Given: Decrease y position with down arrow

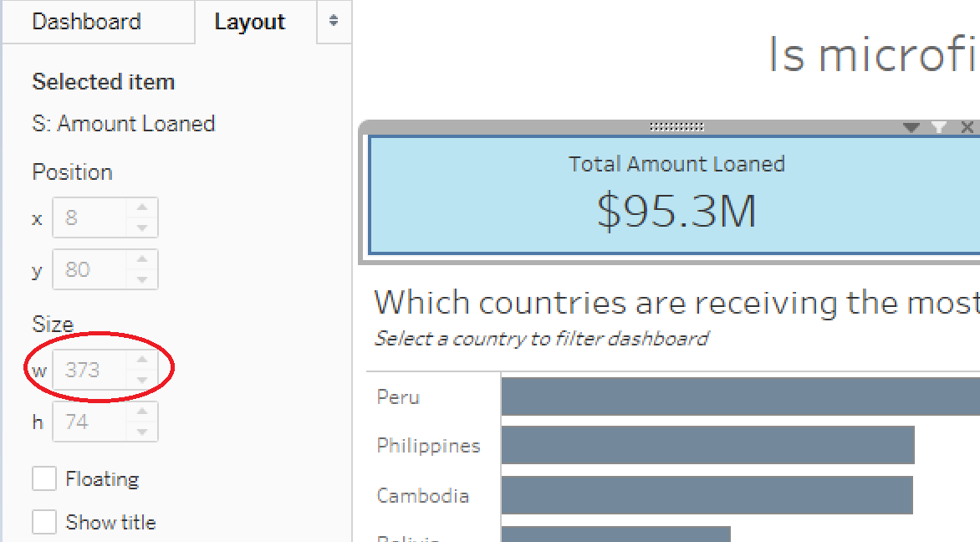Looking at the screenshot, I should (x=142, y=279).
